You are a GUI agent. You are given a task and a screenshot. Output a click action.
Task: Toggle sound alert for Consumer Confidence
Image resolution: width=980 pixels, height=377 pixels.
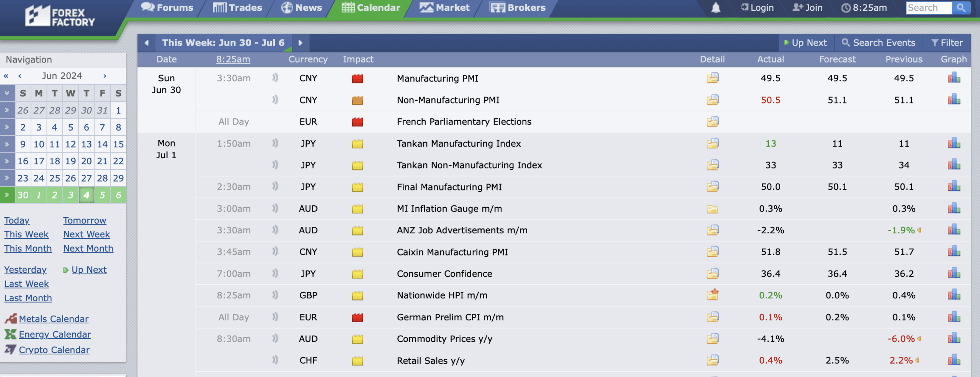[x=275, y=274]
